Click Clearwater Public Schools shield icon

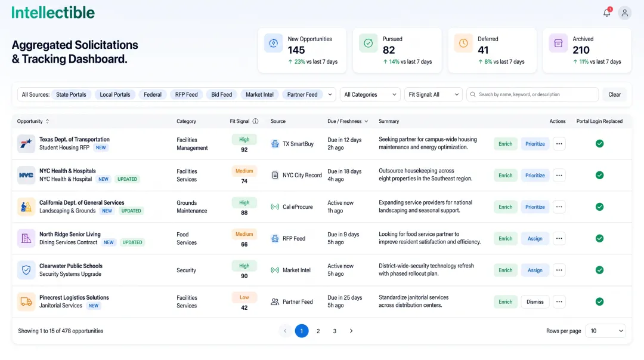click(x=26, y=270)
